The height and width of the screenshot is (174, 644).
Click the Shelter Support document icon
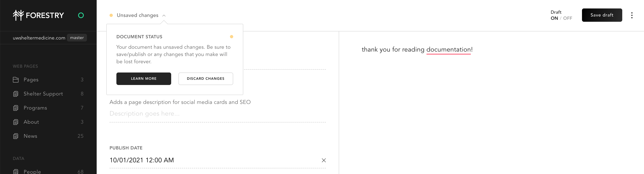click(16, 94)
